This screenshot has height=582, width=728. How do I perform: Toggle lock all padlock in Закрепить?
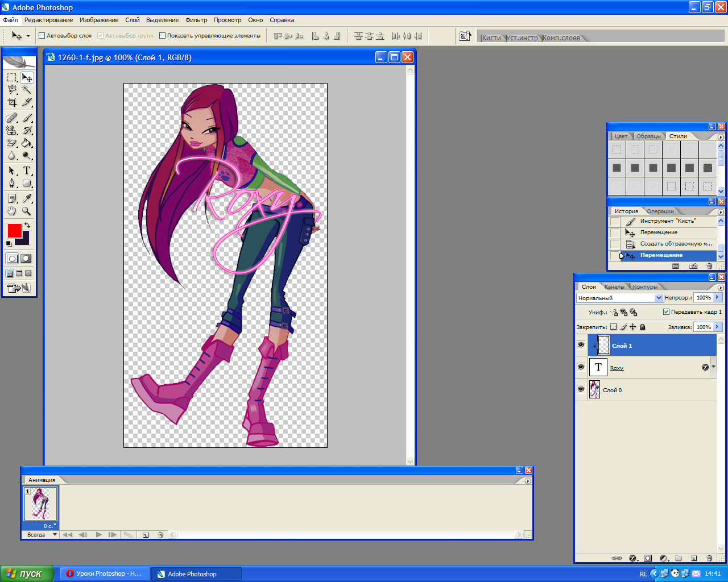642,327
